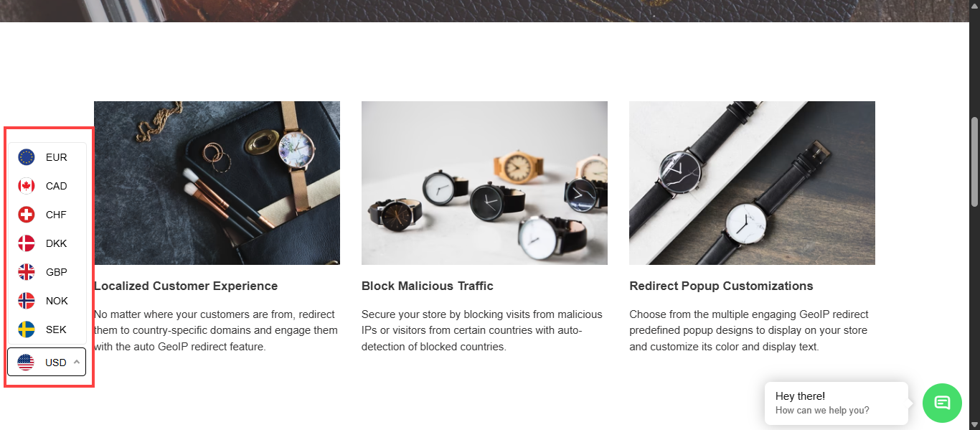Click the Danish flag icon
The height and width of the screenshot is (430, 980).
27,243
